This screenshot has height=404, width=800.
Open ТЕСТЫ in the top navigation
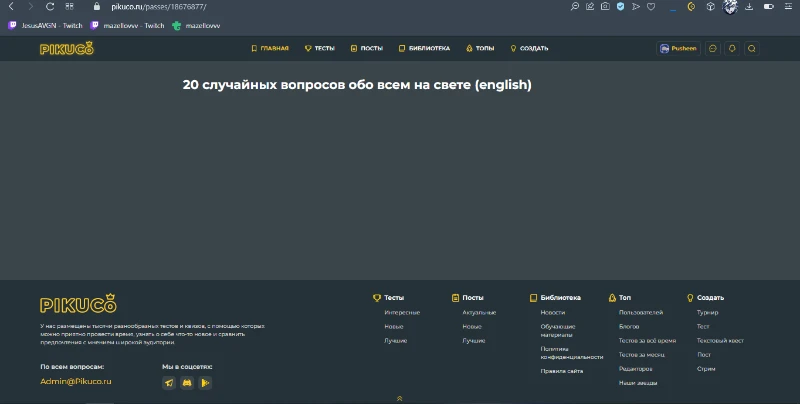319,48
